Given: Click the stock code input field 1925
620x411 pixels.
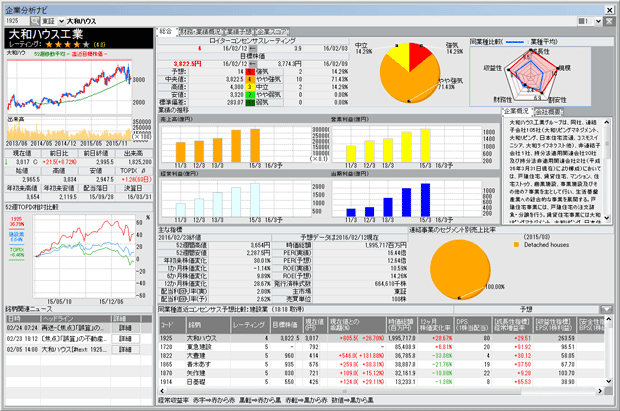Looking at the screenshot, I should tap(18, 21).
